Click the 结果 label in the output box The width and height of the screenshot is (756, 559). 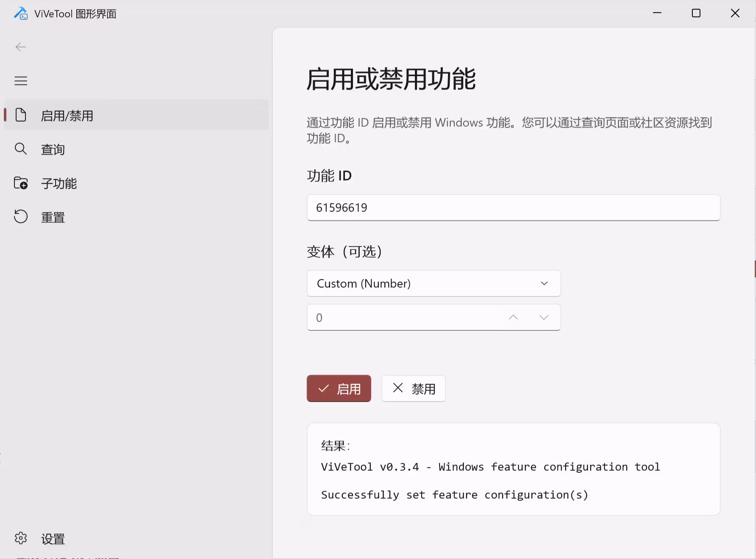tap(335, 446)
